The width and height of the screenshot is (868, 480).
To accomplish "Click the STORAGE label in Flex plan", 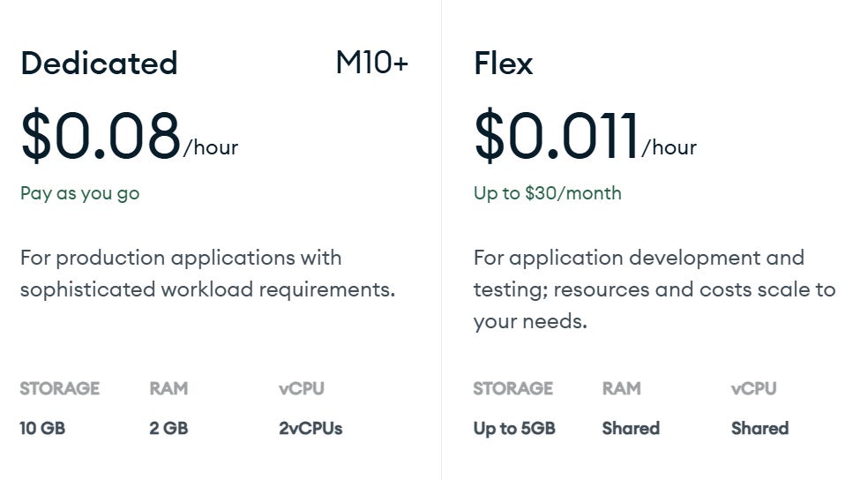I will point(513,388).
